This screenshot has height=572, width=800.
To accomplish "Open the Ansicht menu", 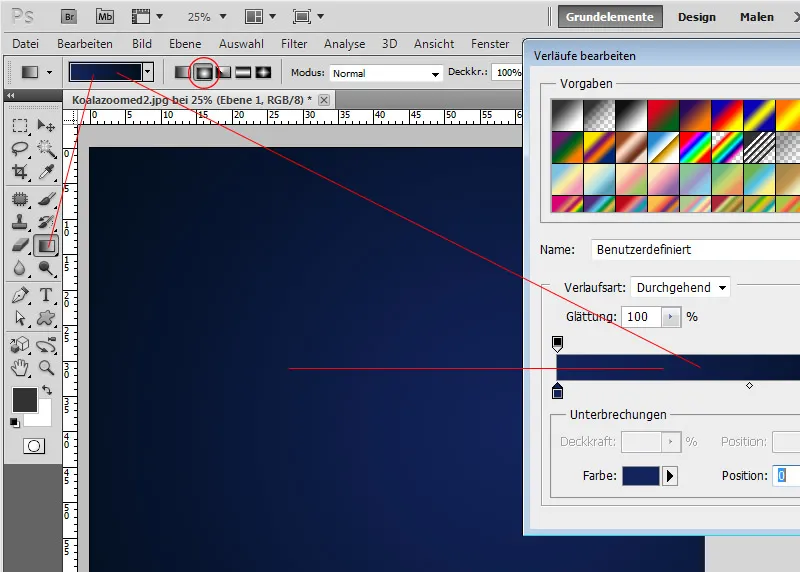I will coord(434,44).
